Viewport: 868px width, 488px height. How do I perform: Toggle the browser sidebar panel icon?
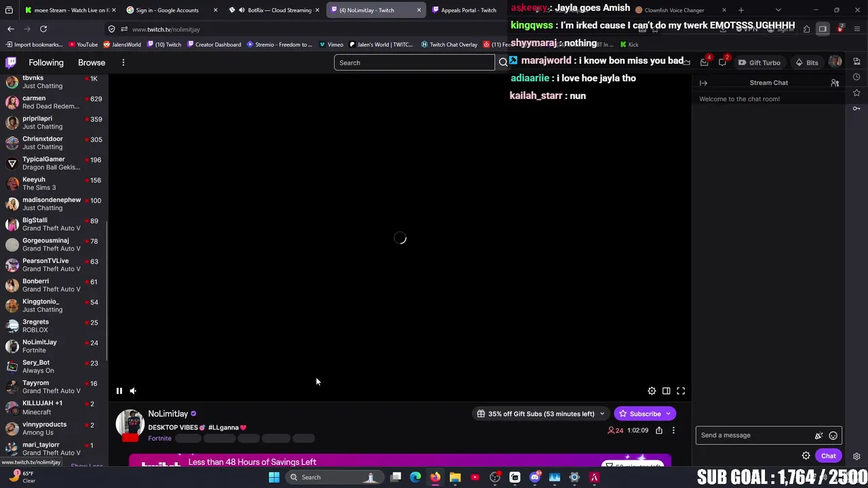coord(823,29)
